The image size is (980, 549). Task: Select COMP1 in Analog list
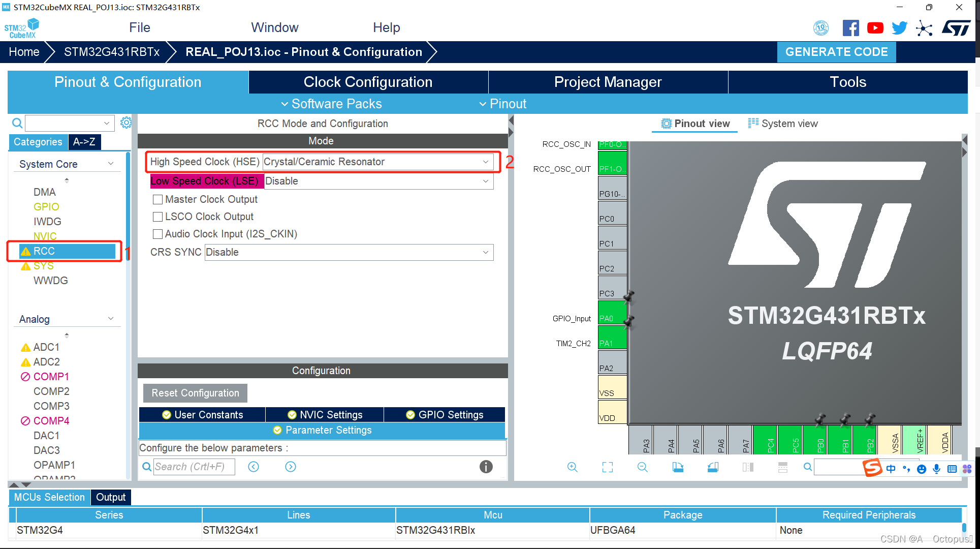[x=51, y=377]
